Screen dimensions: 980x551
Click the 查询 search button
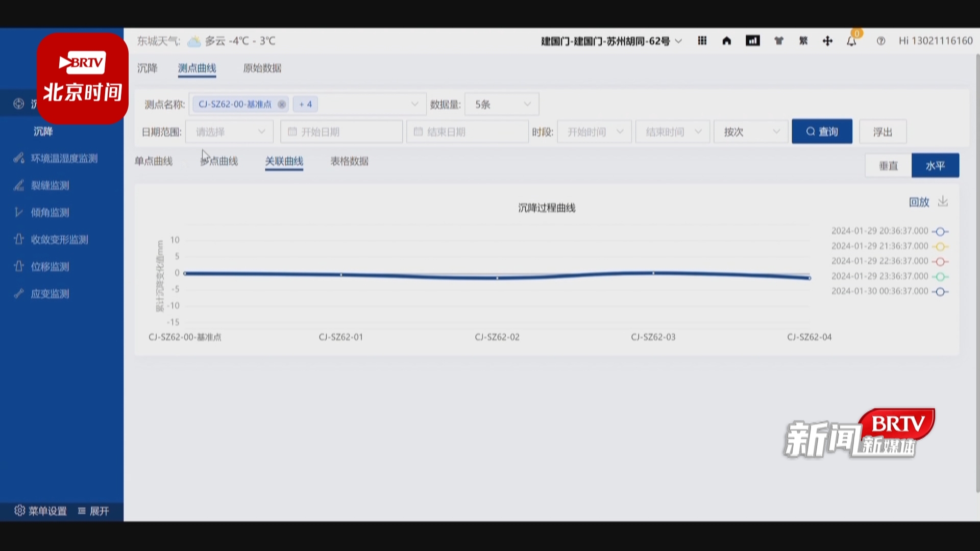coord(822,132)
